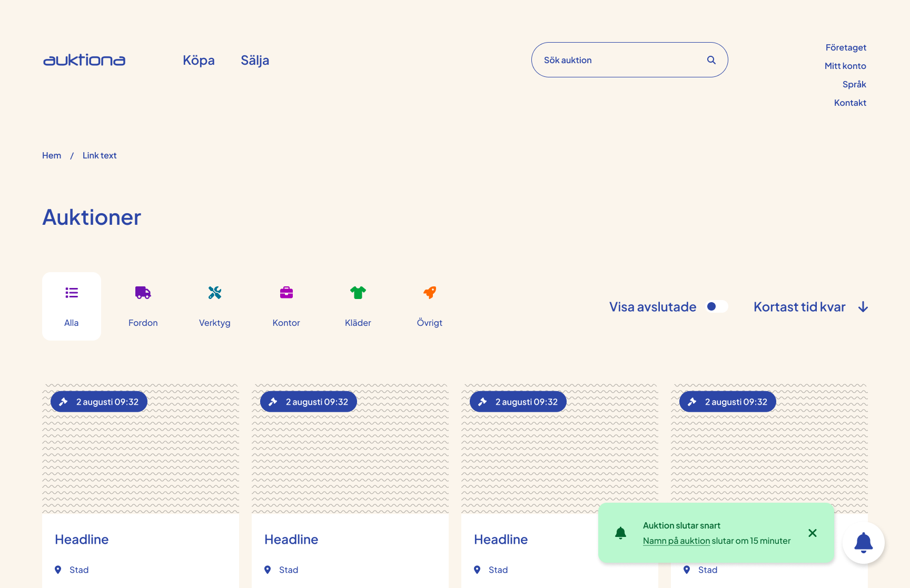Open the Sälja menu item
The width and height of the screenshot is (910, 588).
(x=255, y=60)
